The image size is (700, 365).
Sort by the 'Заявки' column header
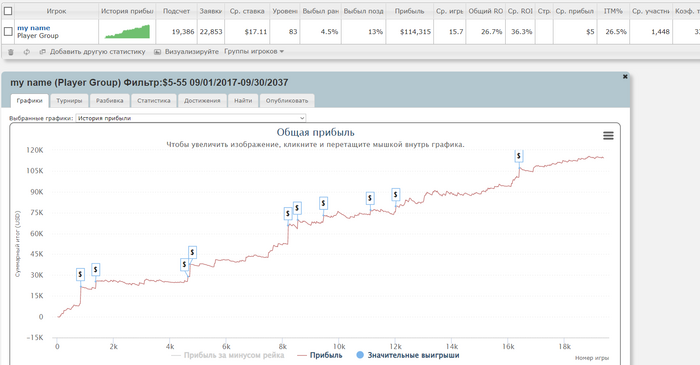click(210, 11)
